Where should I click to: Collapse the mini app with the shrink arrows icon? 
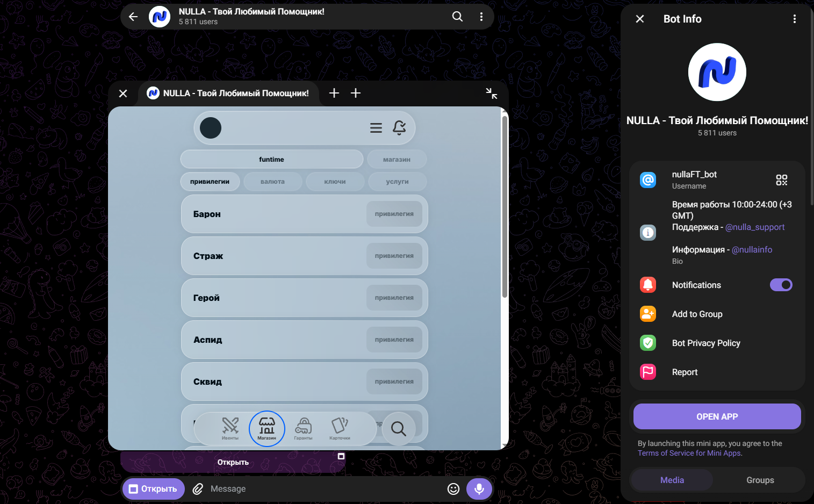tap(492, 93)
